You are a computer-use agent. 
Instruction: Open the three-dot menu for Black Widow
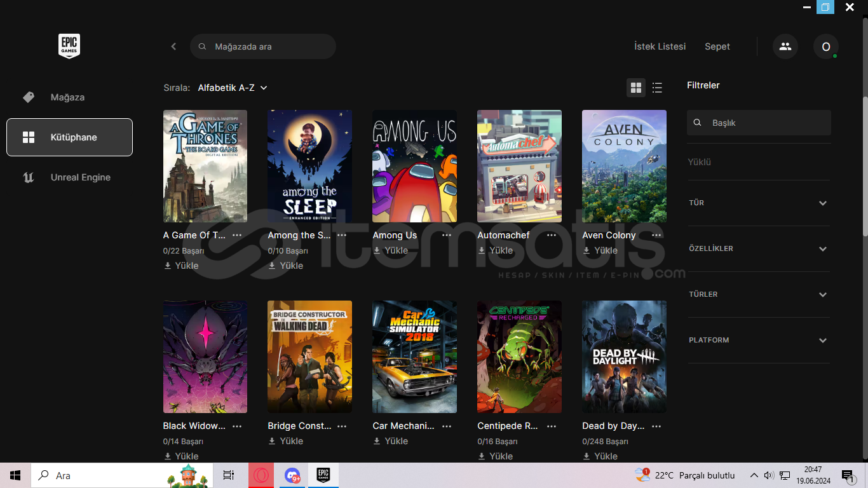pos(237,426)
